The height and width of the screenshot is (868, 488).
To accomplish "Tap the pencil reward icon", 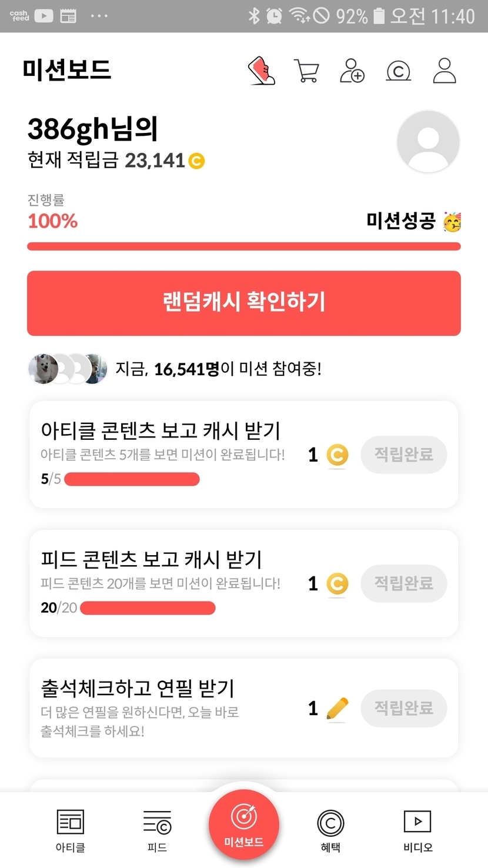I will click(337, 709).
